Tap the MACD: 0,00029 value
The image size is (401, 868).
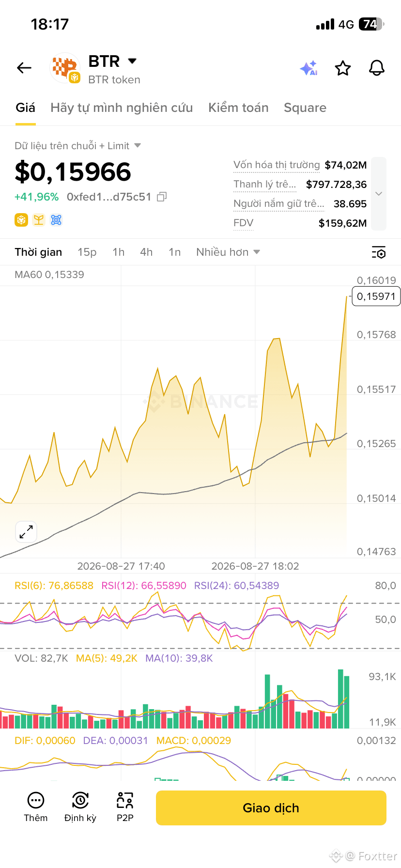click(x=194, y=741)
